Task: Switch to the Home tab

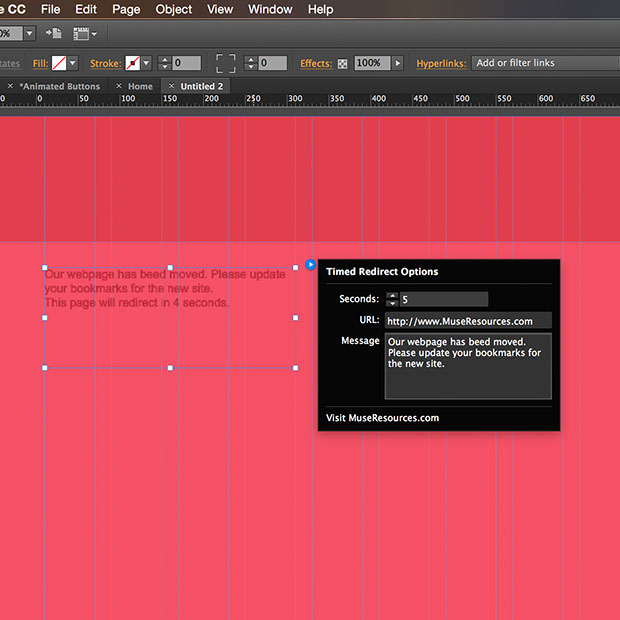Action: (x=140, y=86)
